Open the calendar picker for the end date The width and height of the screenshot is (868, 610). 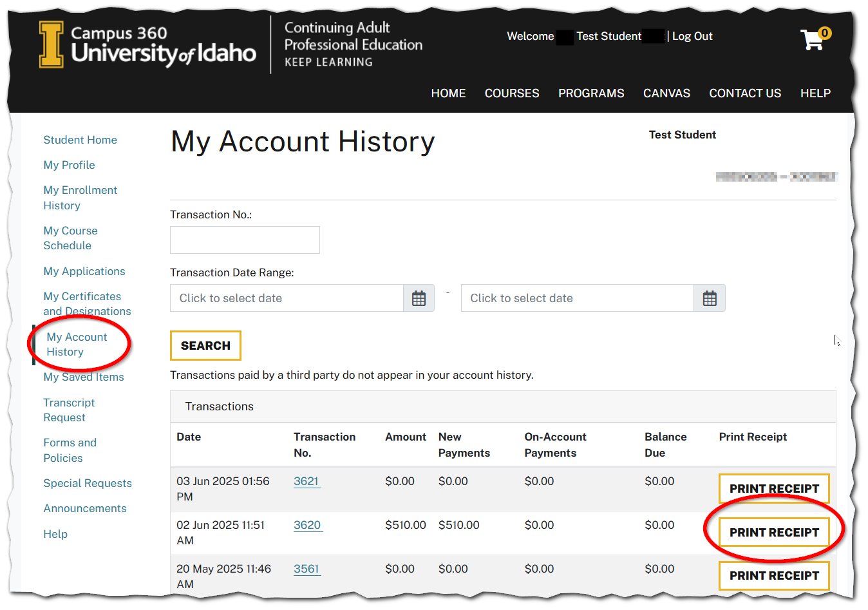tap(710, 298)
